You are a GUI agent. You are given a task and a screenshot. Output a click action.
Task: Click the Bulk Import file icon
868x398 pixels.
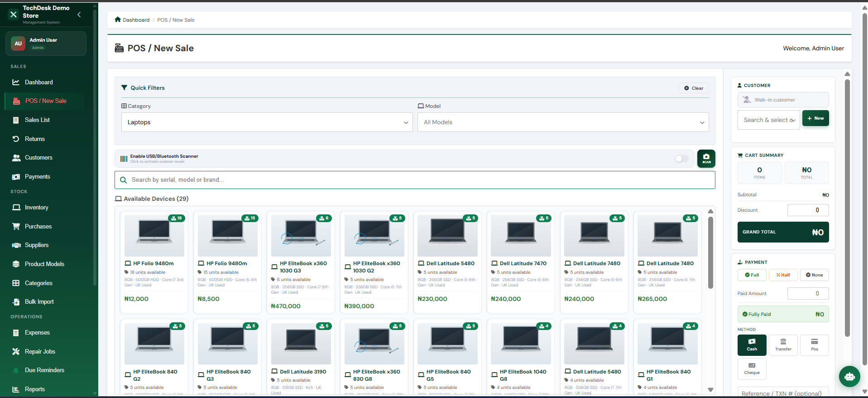(16, 301)
